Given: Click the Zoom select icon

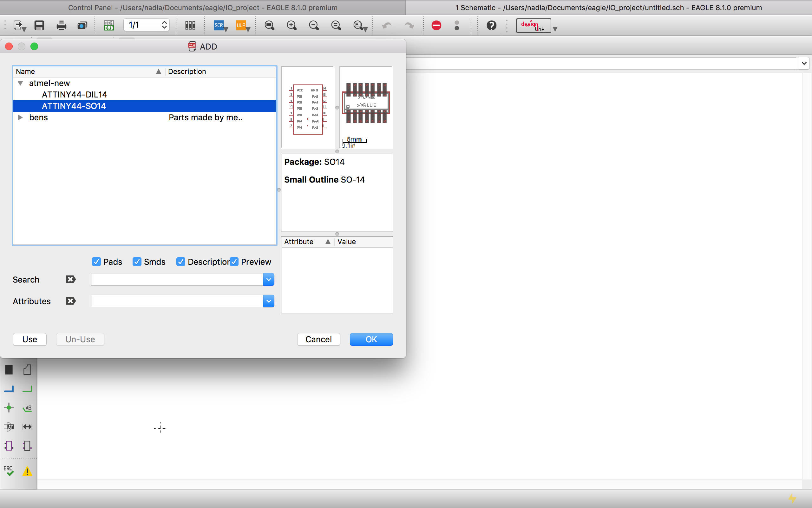Looking at the screenshot, I should pos(360,25).
